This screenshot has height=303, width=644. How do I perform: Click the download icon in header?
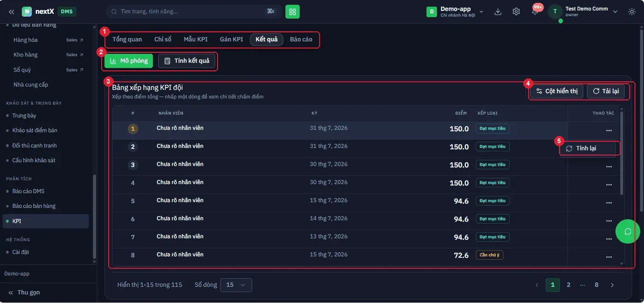[x=498, y=11]
